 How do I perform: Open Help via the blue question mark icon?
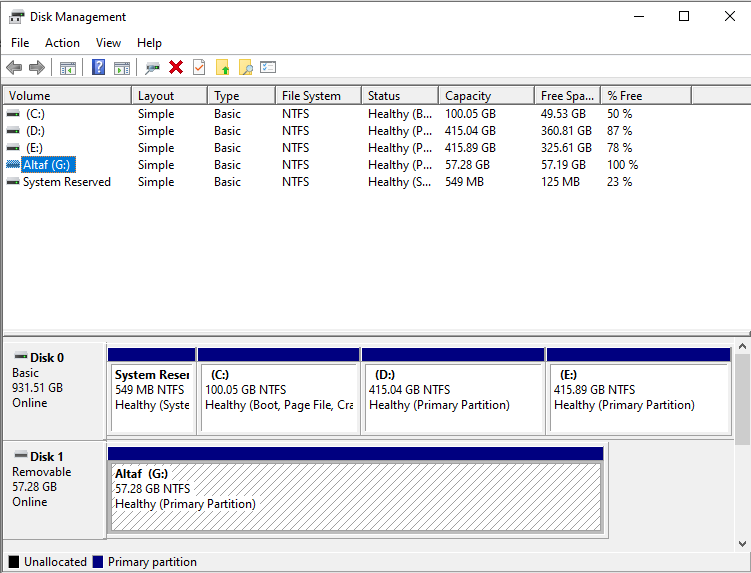[x=98, y=67]
